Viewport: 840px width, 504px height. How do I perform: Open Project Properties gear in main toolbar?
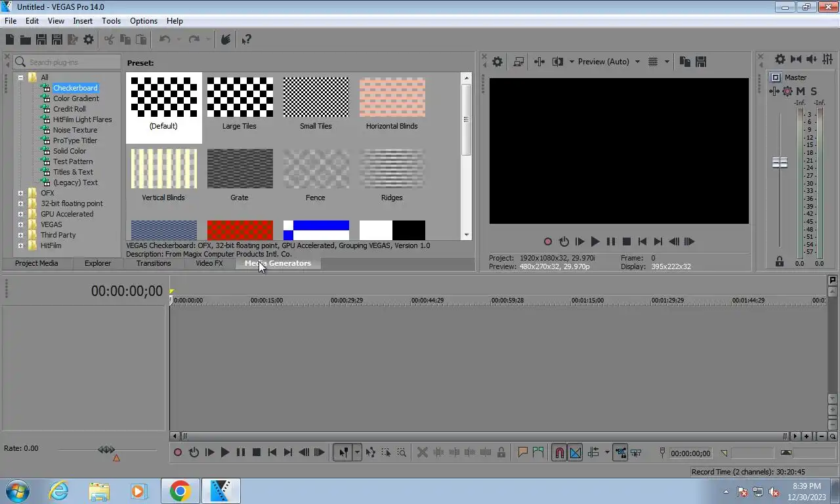point(89,40)
